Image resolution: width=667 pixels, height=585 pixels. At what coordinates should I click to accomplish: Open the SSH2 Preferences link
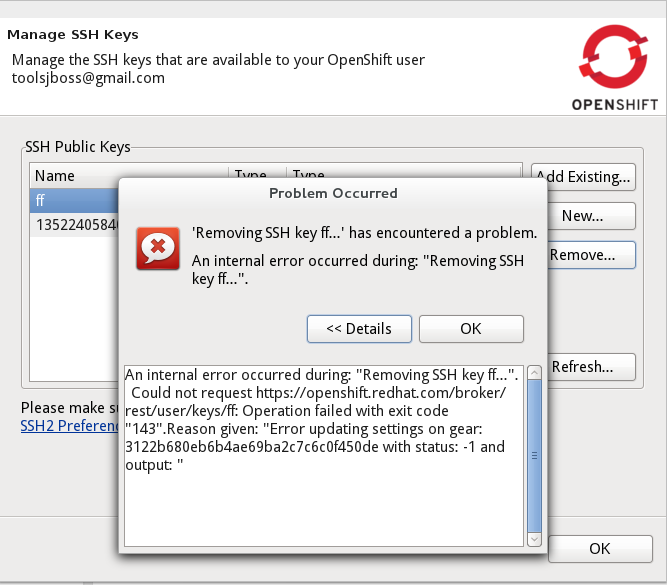pos(70,426)
